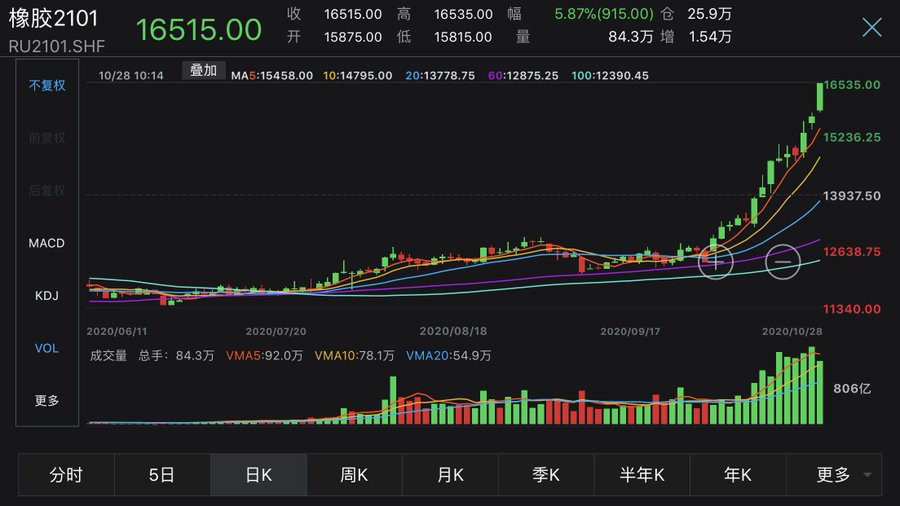Screen dimensions: 900x506
Task: Open the 周K weekly chart tab
Action: point(354,475)
